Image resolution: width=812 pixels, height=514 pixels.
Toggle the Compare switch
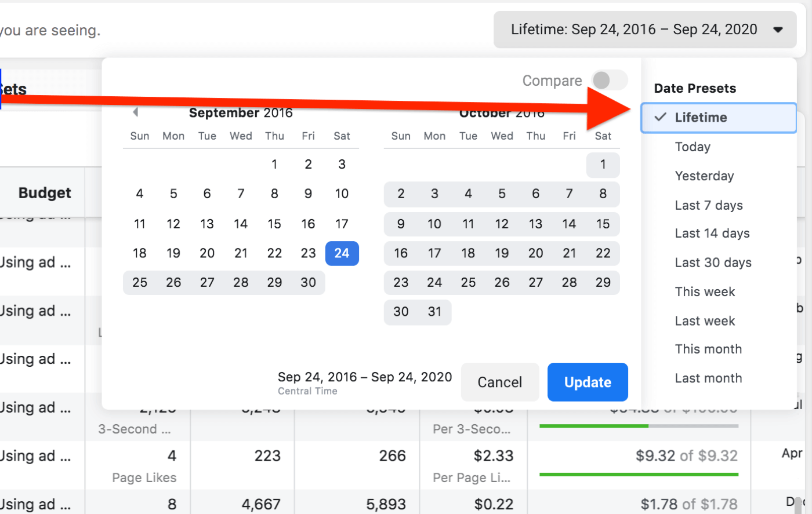point(609,81)
